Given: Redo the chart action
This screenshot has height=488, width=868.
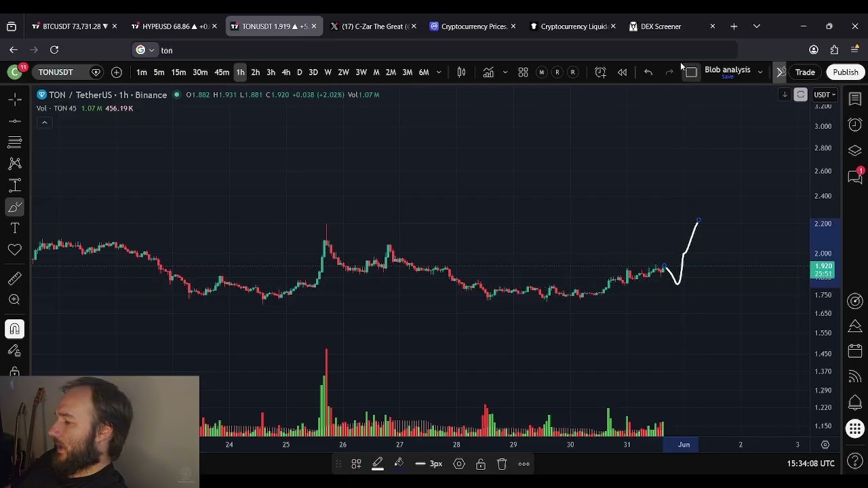Looking at the screenshot, I should (x=669, y=72).
